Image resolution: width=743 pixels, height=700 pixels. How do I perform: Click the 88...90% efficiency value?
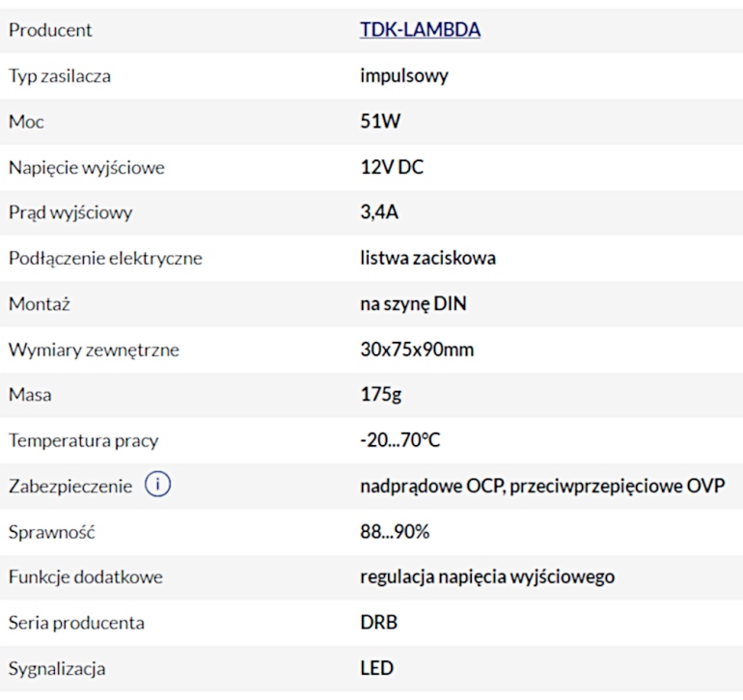click(x=395, y=532)
